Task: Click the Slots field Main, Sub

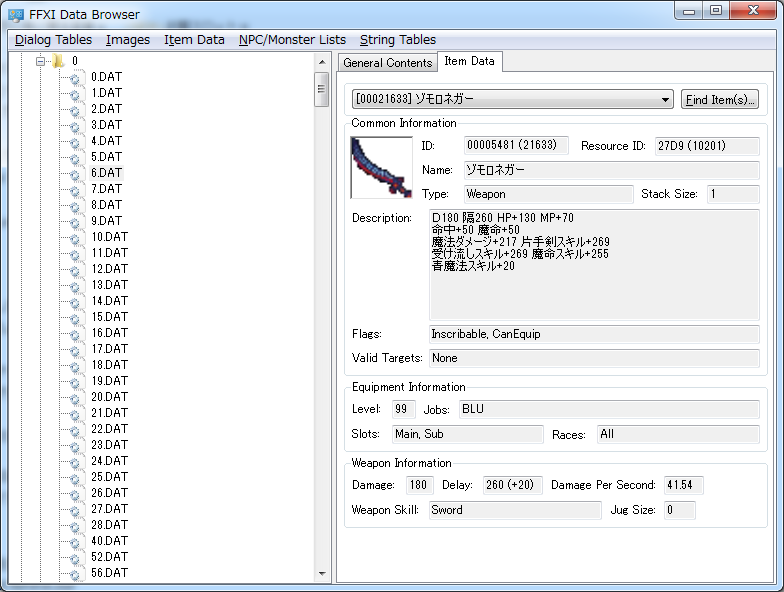Action: coord(468,434)
